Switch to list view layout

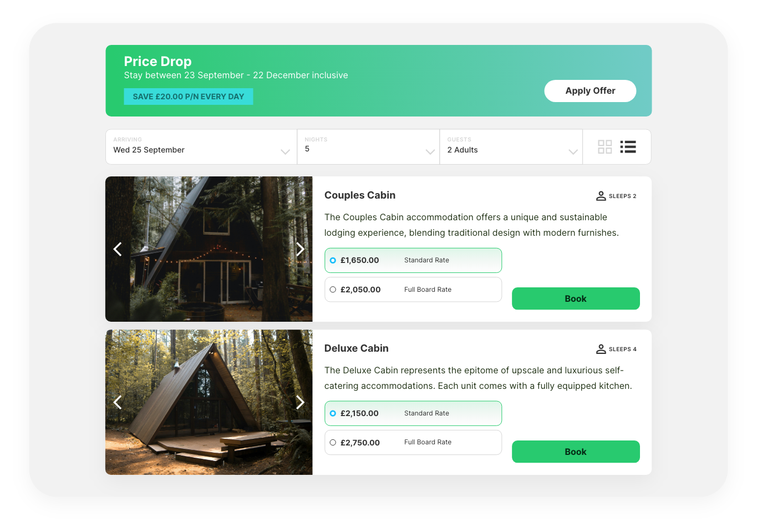click(x=628, y=147)
